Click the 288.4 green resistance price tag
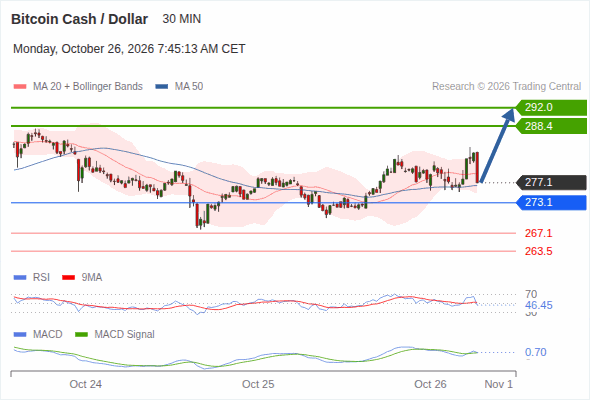Screen dimensions: 590x400 (x=551, y=126)
